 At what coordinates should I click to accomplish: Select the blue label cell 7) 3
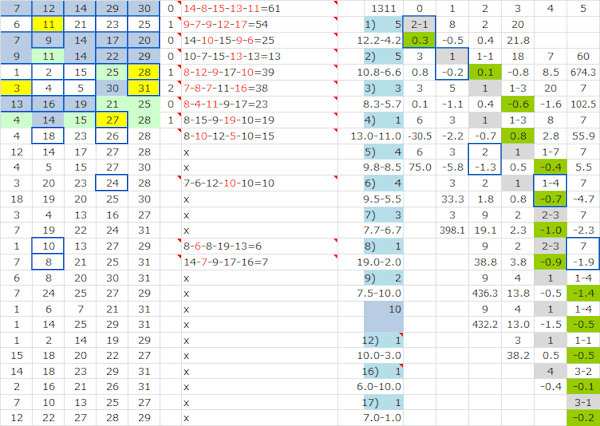point(383,215)
